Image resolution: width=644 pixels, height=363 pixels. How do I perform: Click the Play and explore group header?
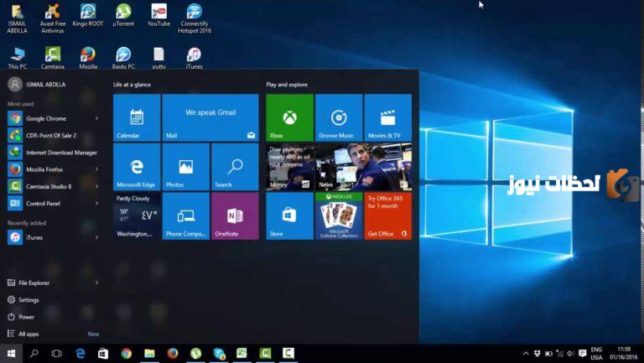point(287,85)
